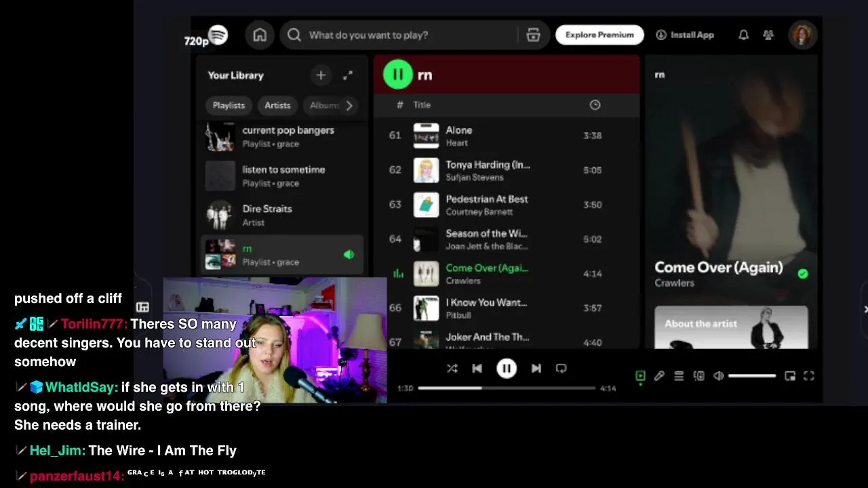Select track Joker And The Thief

tap(505, 339)
